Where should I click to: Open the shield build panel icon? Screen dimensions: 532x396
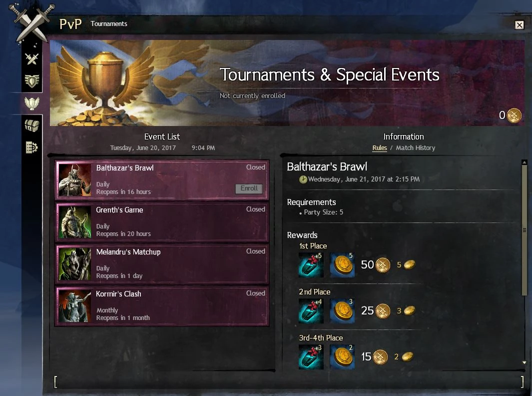(x=32, y=81)
